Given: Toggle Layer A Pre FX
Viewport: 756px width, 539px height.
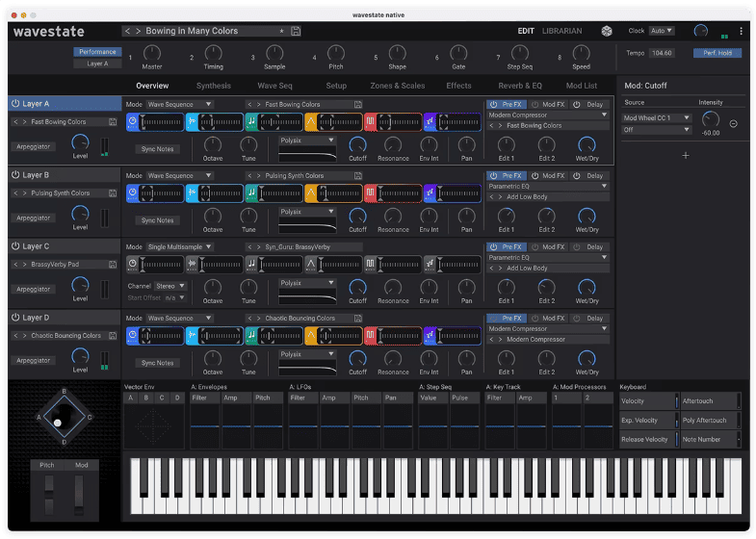Looking at the screenshot, I should pos(507,105).
